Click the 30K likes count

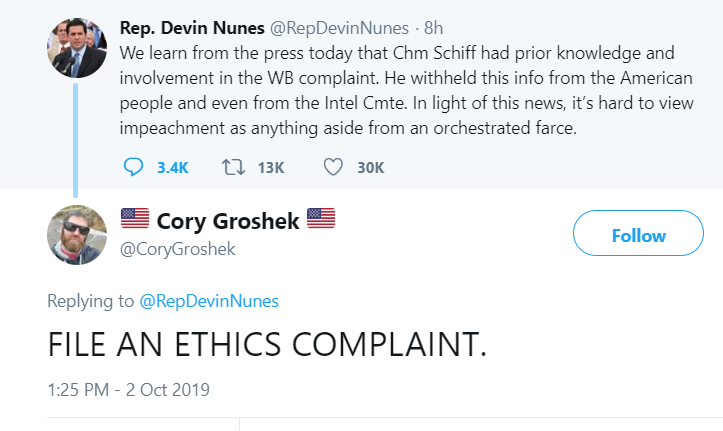click(x=371, y=167)
